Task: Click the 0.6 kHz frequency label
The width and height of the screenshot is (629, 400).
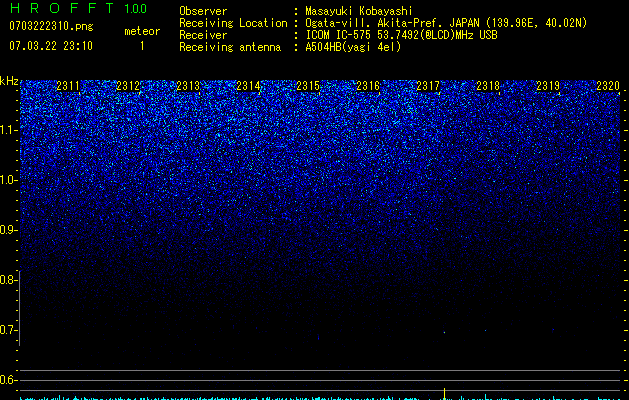Action: tap(8, 380)
